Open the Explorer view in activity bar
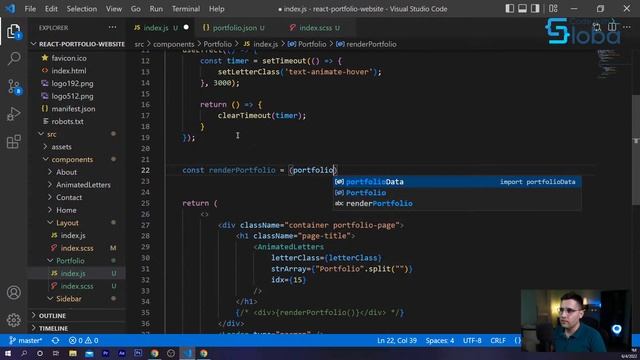 pos(13,32)
